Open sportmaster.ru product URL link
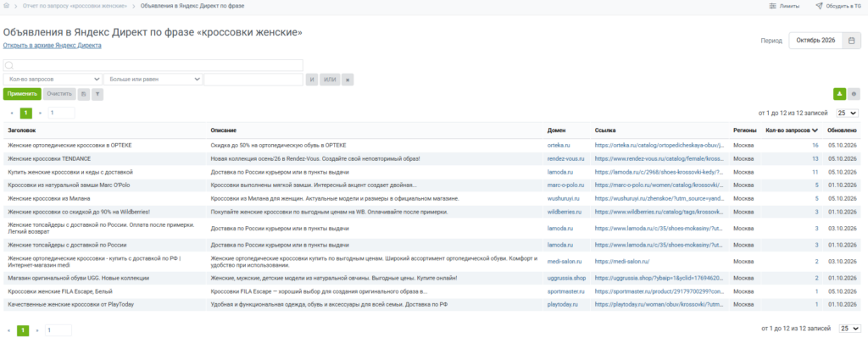Viewport: 868px width, 343px height. [x=659, y=291]
